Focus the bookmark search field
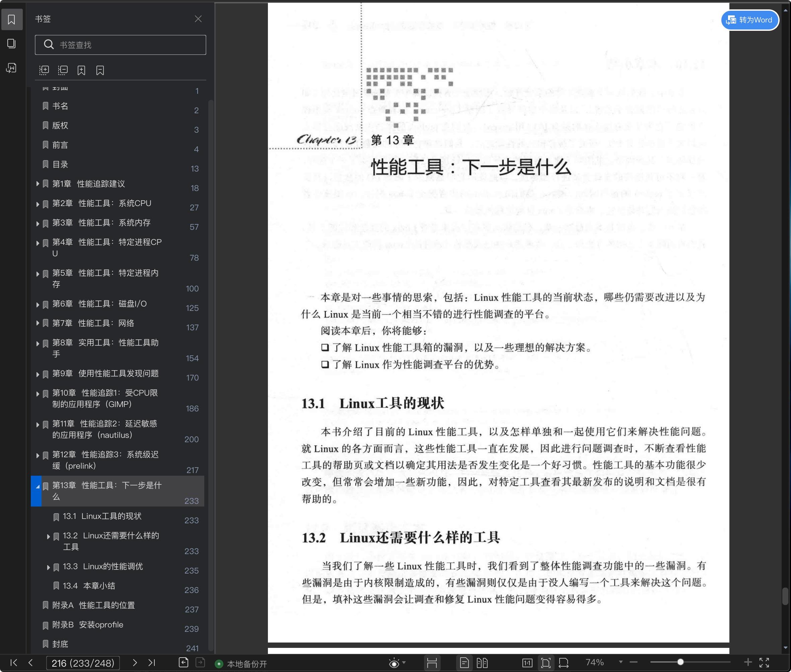 [x=120, y=45]
